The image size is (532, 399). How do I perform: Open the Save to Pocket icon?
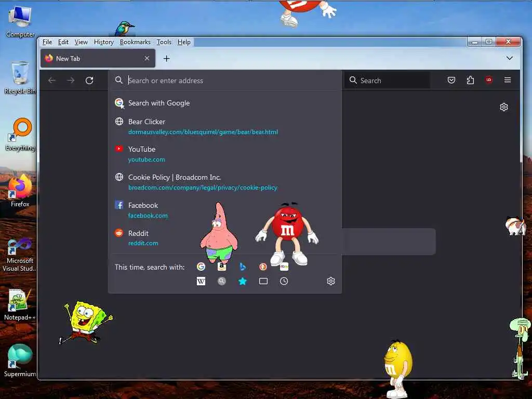point(451,80)
